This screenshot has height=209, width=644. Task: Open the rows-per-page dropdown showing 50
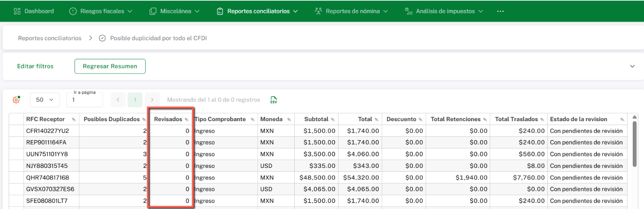[x=45, y=100]
